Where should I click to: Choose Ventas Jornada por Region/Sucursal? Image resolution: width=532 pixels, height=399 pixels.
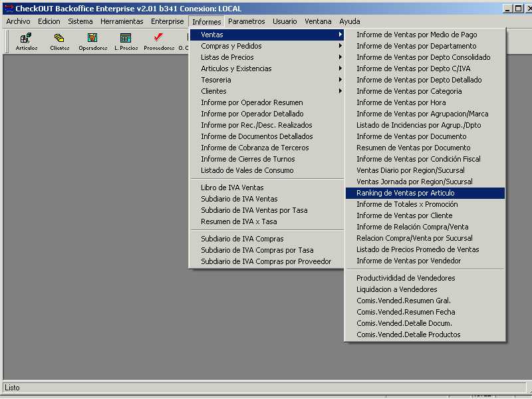[425, 182]
